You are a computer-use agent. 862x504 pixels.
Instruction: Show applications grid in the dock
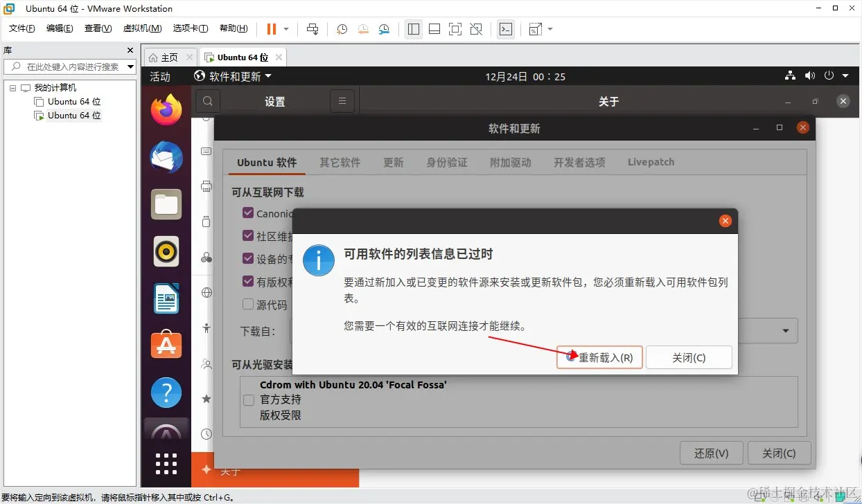coord(166,464)
